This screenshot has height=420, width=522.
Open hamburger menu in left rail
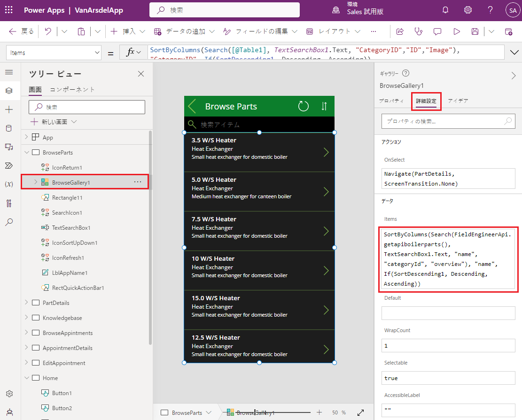[9, 72]
